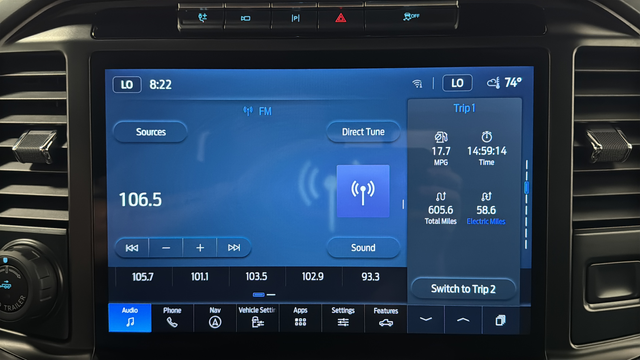The height and width of the screenshot is (360, 640).
Task: Select preset 105.7
Action: tap(143, 277)
